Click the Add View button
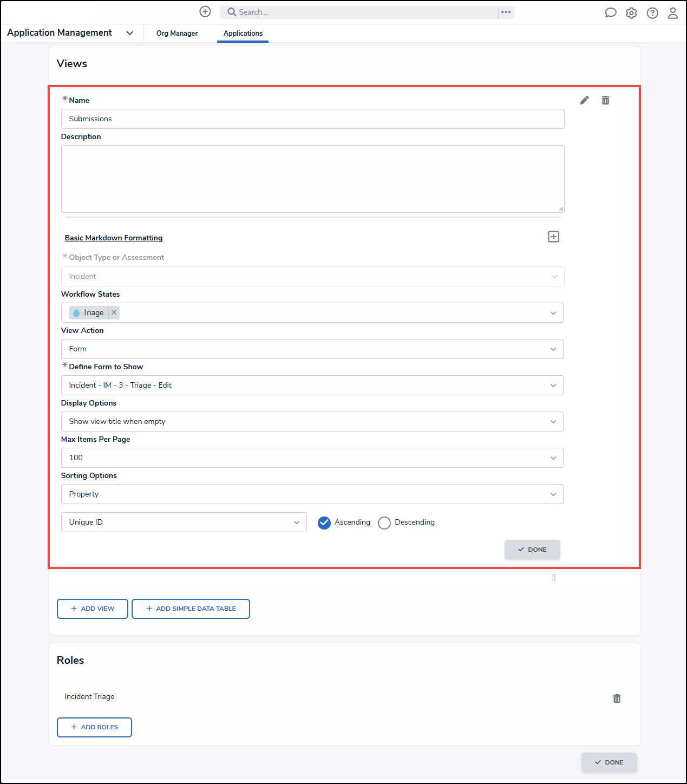This screenshot has width=687, height=784. pyautogui.click(x=93, y=609)
